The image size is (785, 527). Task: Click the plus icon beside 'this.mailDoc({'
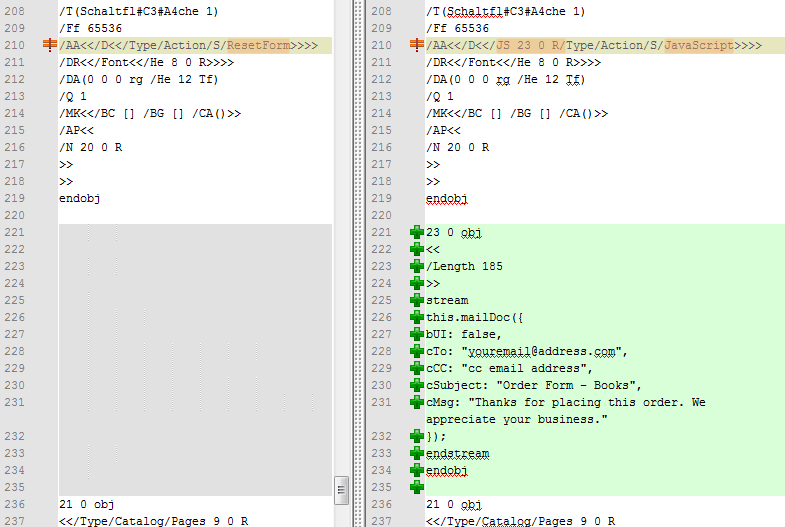point(417,317)
